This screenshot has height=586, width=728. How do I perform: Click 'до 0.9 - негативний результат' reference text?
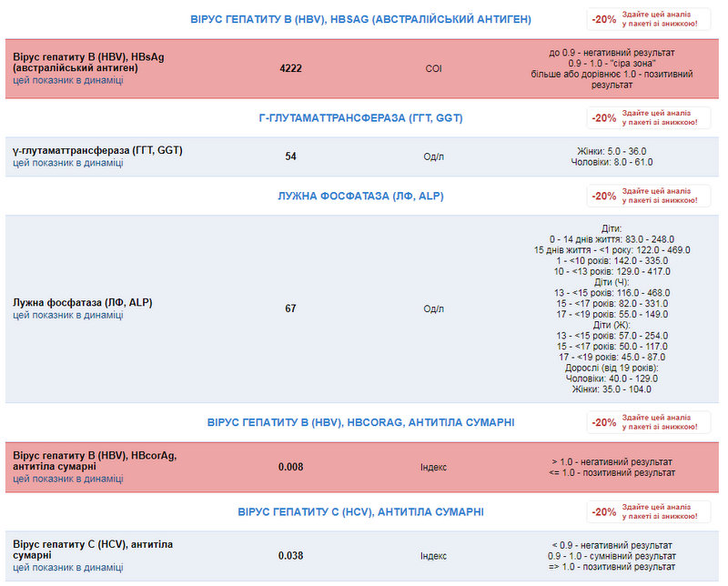click(x=612, y=53)
